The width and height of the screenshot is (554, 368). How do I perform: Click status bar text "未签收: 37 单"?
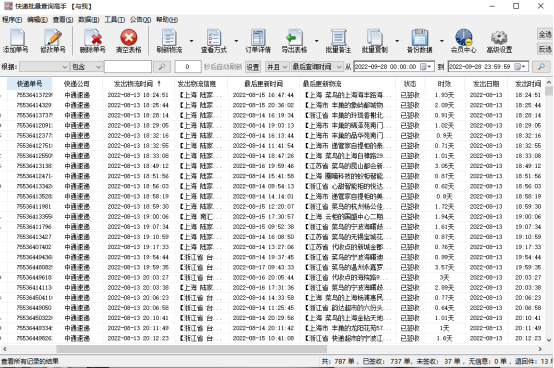pyautogui.click(x=440, y=361)
